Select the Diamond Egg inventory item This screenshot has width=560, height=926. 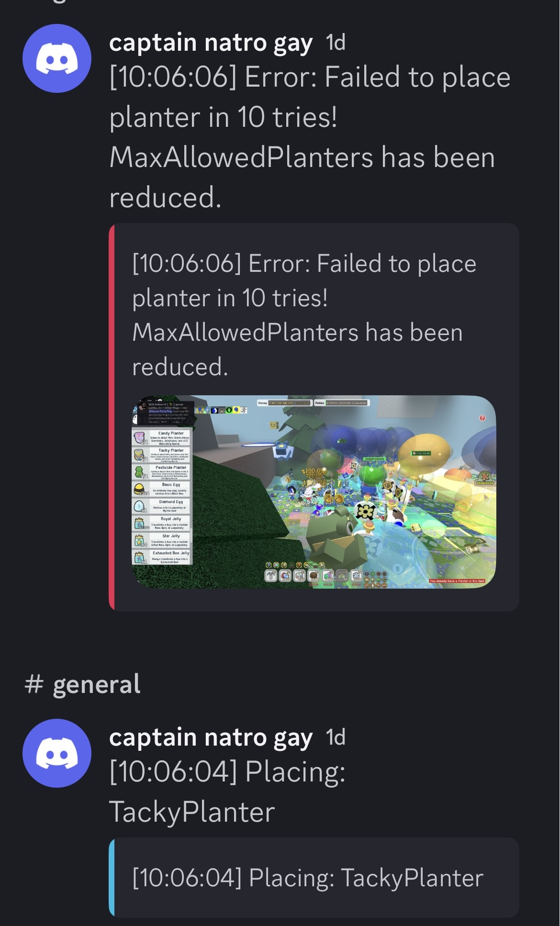coord(162,506)
